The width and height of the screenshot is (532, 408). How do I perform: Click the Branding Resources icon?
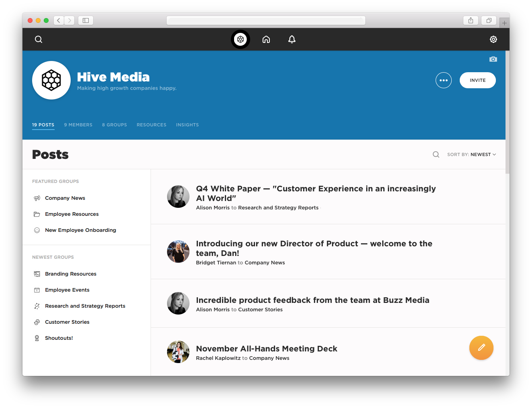[37, 274]
